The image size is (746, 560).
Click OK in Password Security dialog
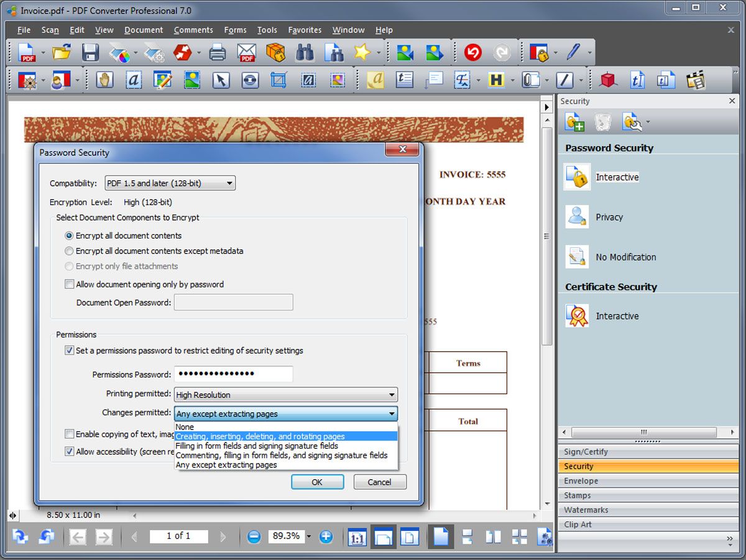(x=317, y=482)
